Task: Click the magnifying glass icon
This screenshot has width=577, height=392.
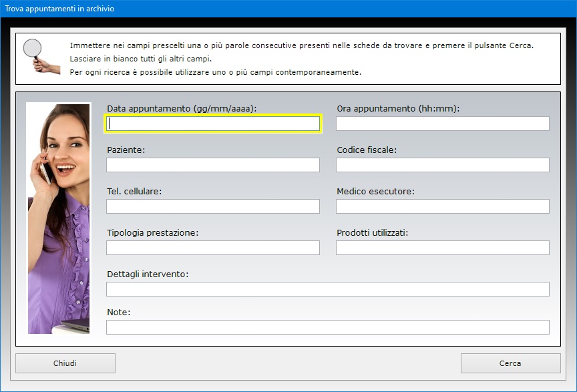Action: coord(41,56)
